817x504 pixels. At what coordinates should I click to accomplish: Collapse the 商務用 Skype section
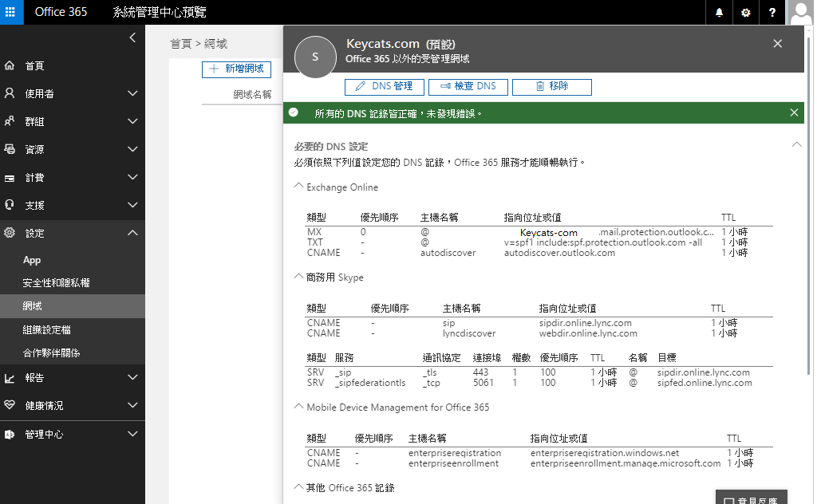click(298, 277)
